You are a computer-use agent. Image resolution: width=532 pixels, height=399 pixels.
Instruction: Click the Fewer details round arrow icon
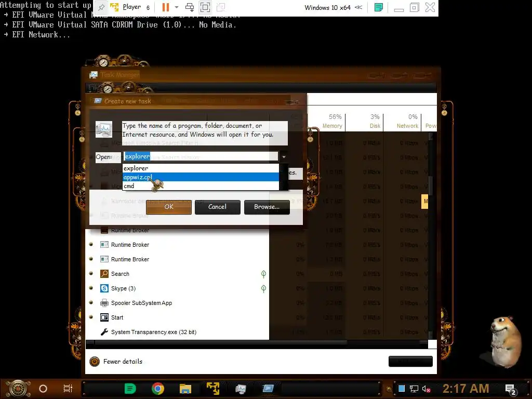(95, 362)
